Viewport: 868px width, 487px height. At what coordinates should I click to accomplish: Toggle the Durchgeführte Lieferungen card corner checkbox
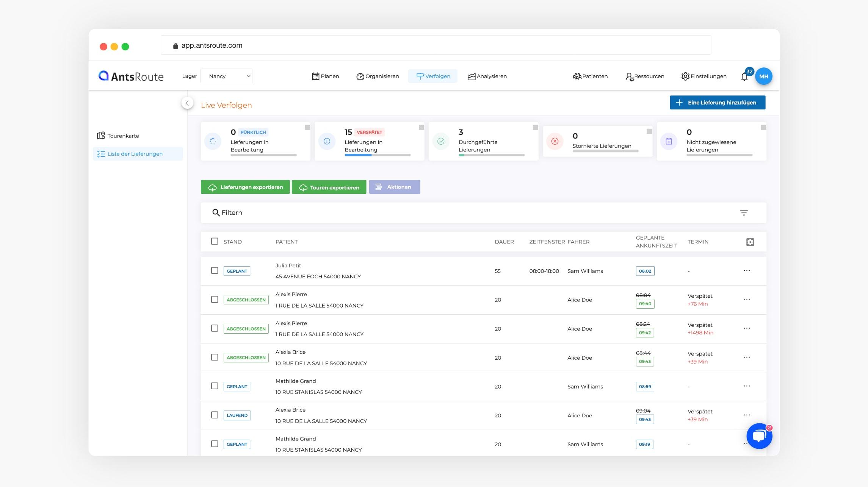coord(535,128)
